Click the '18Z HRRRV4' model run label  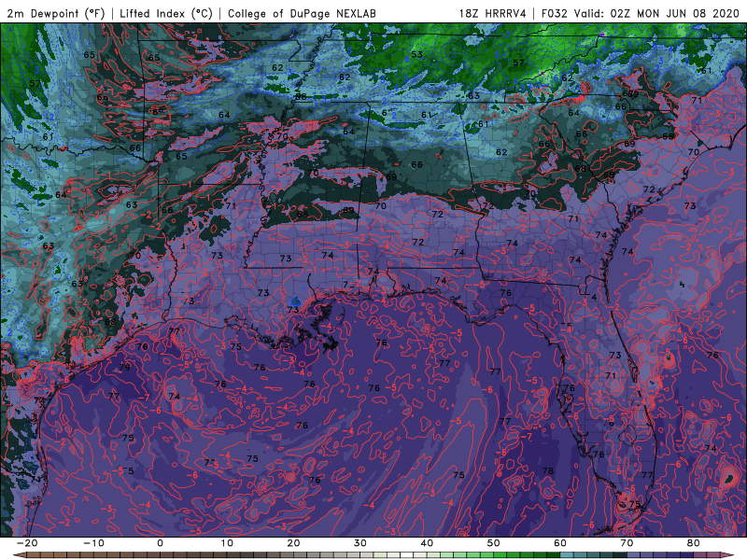(x=493, y=13)
